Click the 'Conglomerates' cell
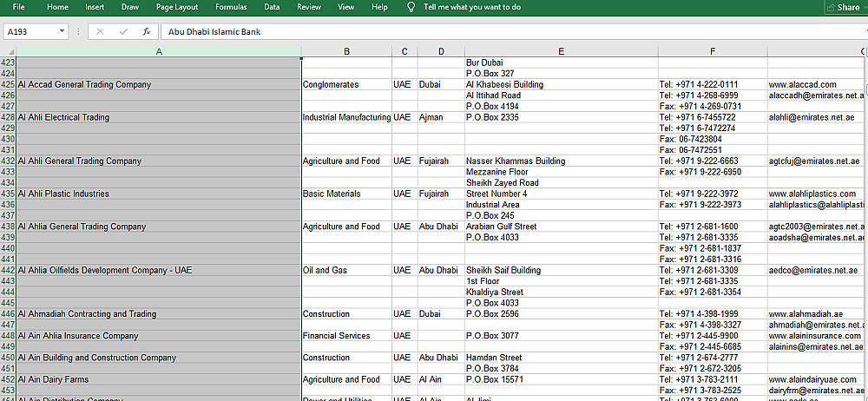868x401 pixels. (346, 85)
